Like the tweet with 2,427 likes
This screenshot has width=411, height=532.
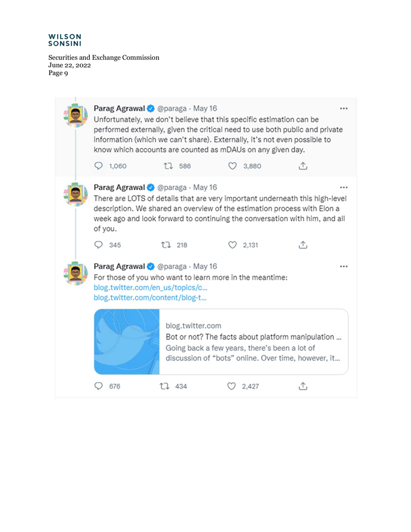(x=232, y=386)
